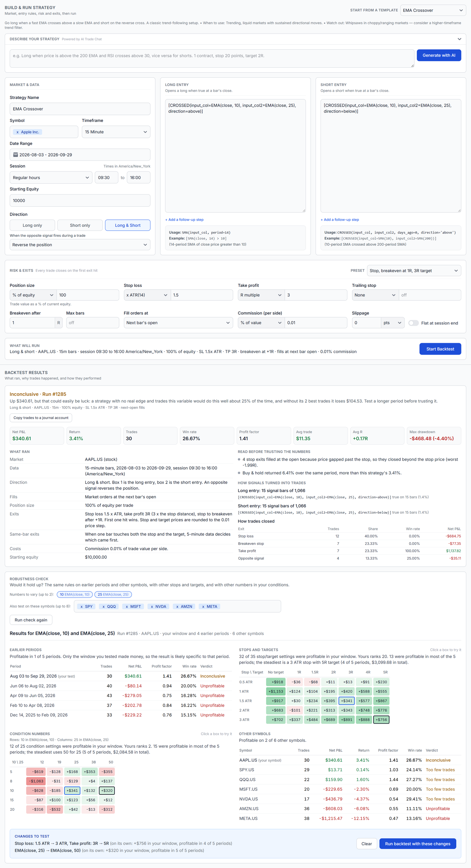Select the 3 ATR / 5R cell +$756
Screen dimensions: 471x868
[x=381, y=720]
